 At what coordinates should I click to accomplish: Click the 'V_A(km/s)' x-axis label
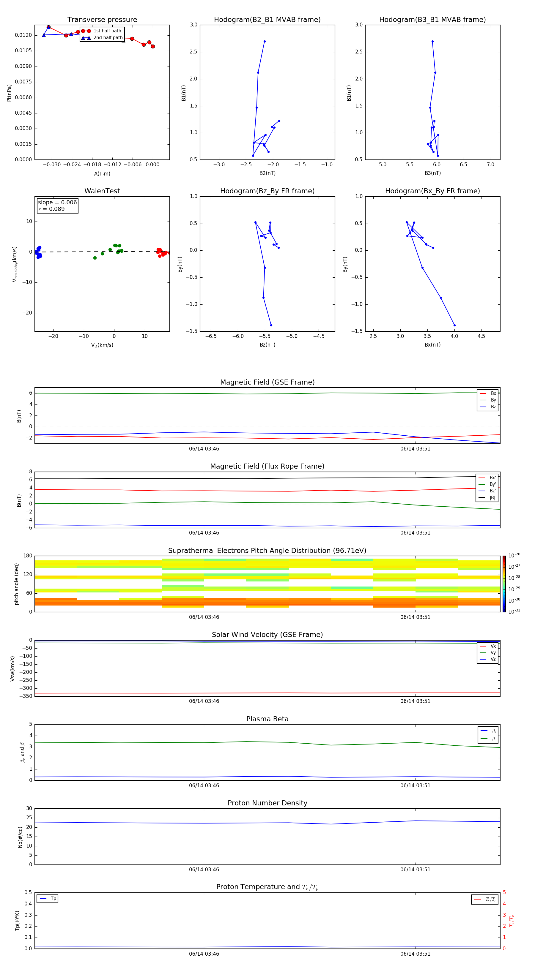[x=102, y=345]
